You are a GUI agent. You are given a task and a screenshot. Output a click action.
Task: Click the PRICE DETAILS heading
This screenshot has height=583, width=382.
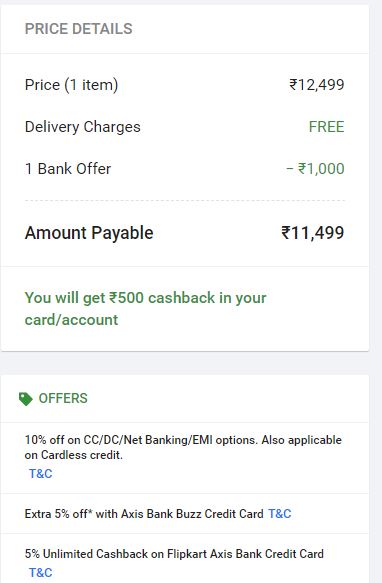(78, 29)
